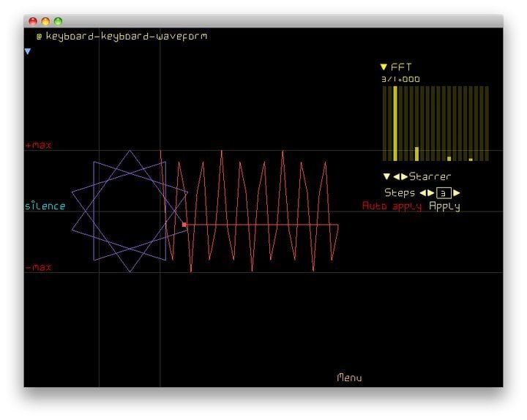Zoom the window with green button
527x420 pixels.
[x=58, y=21]
